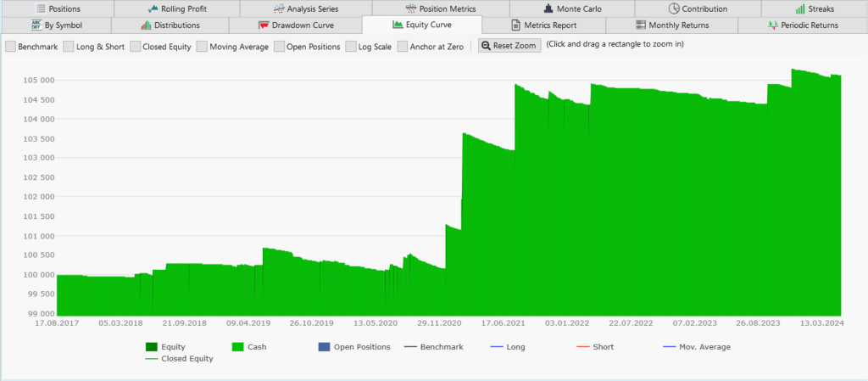Click the Rolling Profit line icon
The image size is (868, 381).
click(153, 8)
